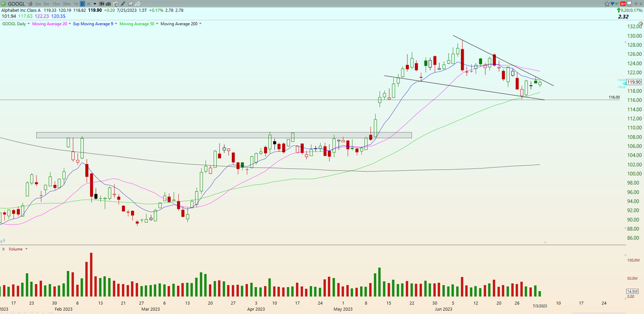Select the drawing pencil tool
Image resolution: width=644 pixels, height=314 pixels.
tap(122, 4)
